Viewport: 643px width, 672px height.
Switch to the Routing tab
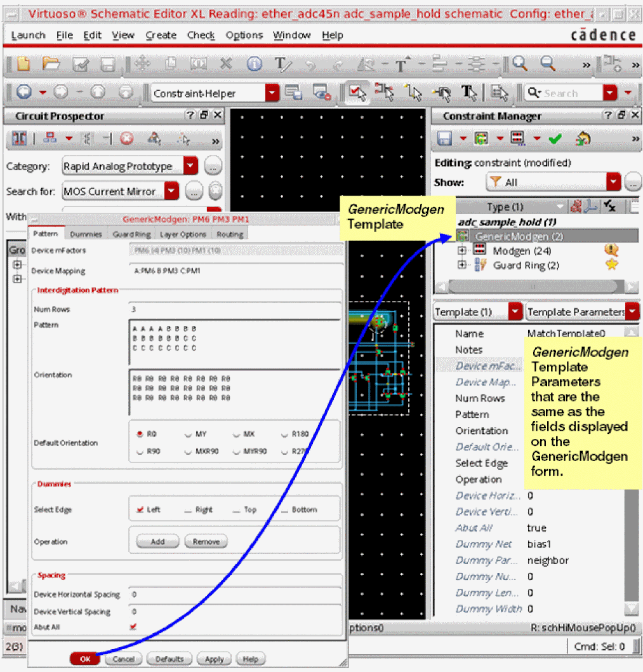230,234
